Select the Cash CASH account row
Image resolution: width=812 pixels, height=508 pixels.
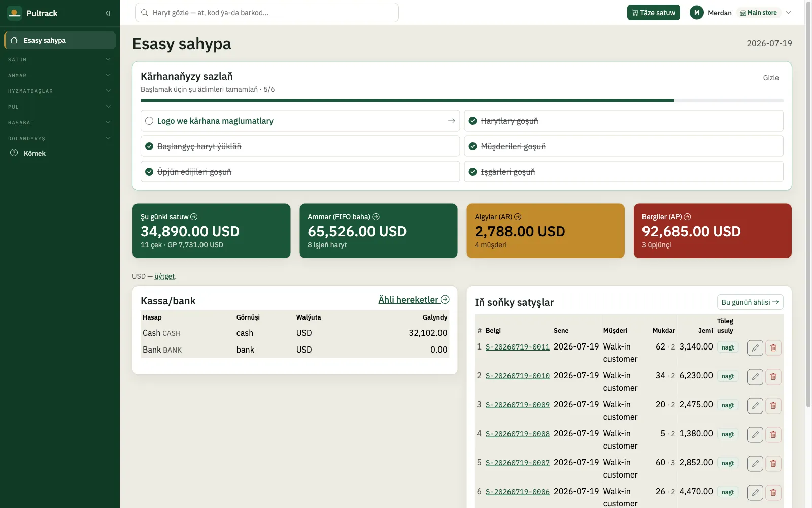295,333
